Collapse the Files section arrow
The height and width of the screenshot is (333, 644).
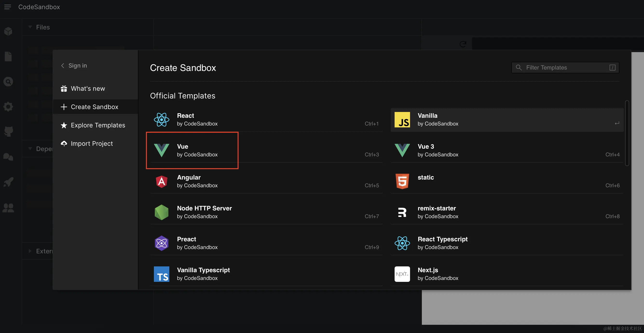tap(30, 27)
